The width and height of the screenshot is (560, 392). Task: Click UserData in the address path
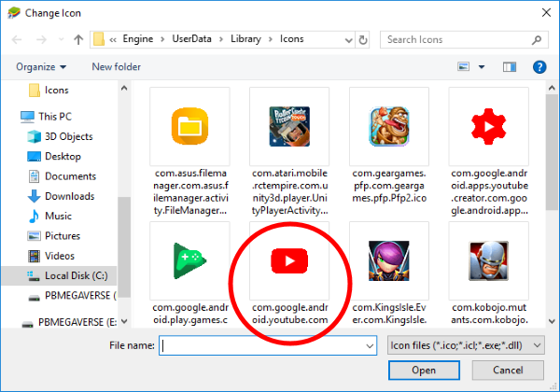191,39
